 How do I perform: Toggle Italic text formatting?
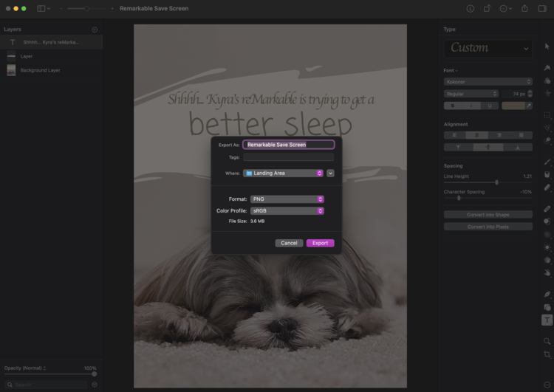(x=471, y=106)
